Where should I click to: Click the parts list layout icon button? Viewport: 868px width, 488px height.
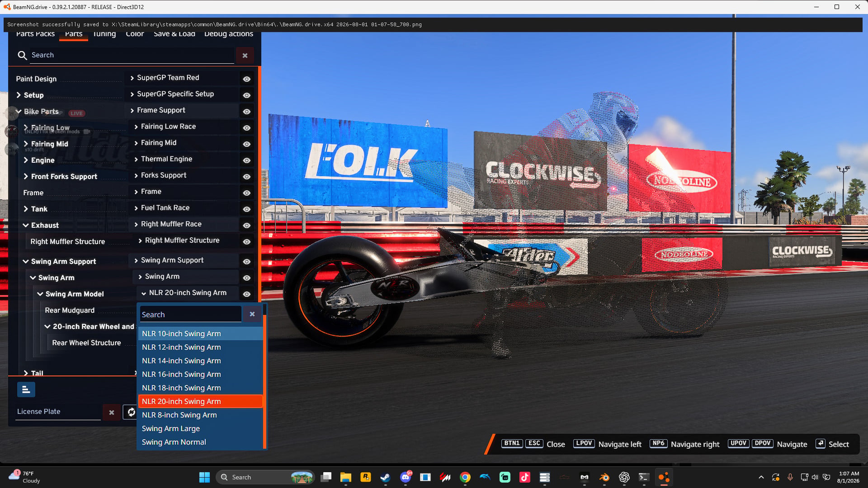pos(26,389)
